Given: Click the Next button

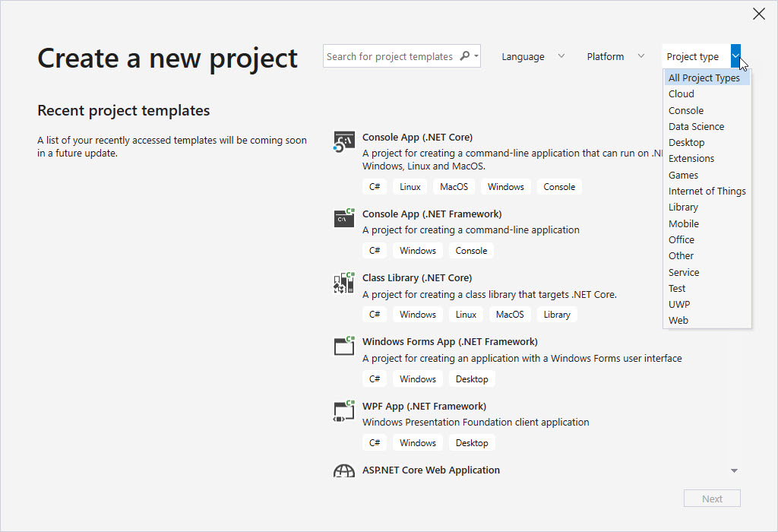Looking at the screenshot, I should click(x=711, y=499).
